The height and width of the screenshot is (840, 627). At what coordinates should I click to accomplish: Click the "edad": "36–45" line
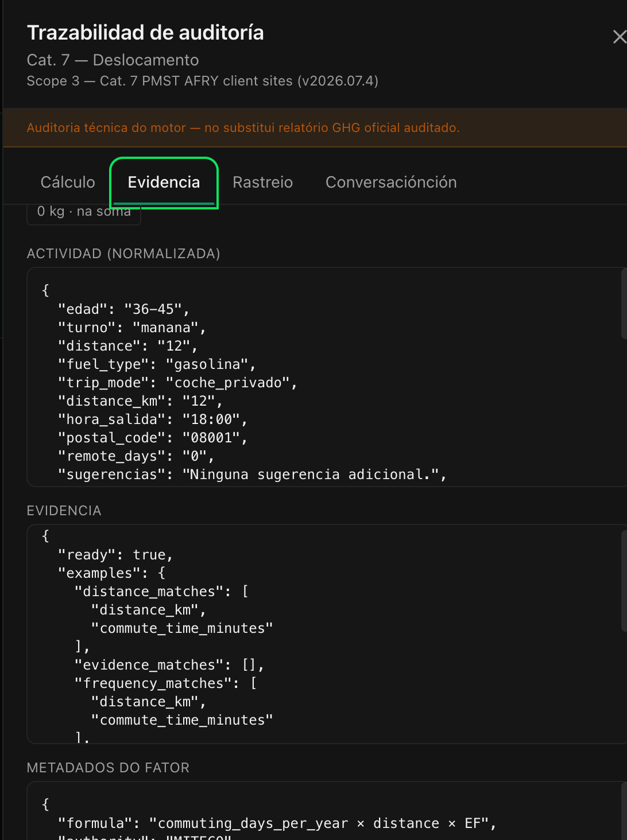[123, 309]
